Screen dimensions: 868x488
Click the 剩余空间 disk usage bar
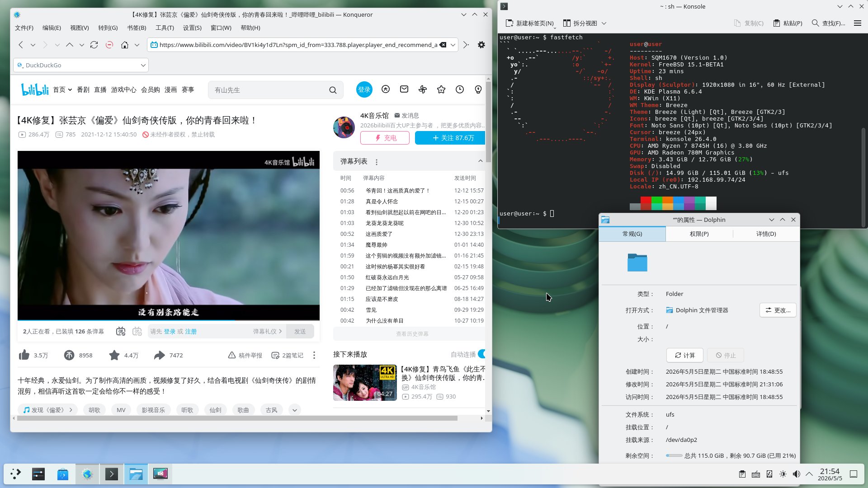click(674, 455)
